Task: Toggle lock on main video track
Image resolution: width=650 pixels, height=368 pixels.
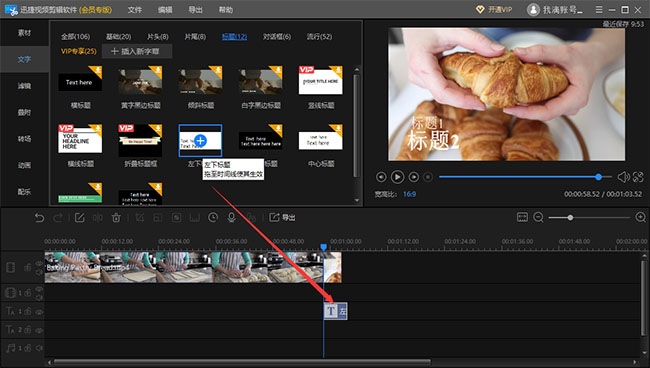Action: 27,267
